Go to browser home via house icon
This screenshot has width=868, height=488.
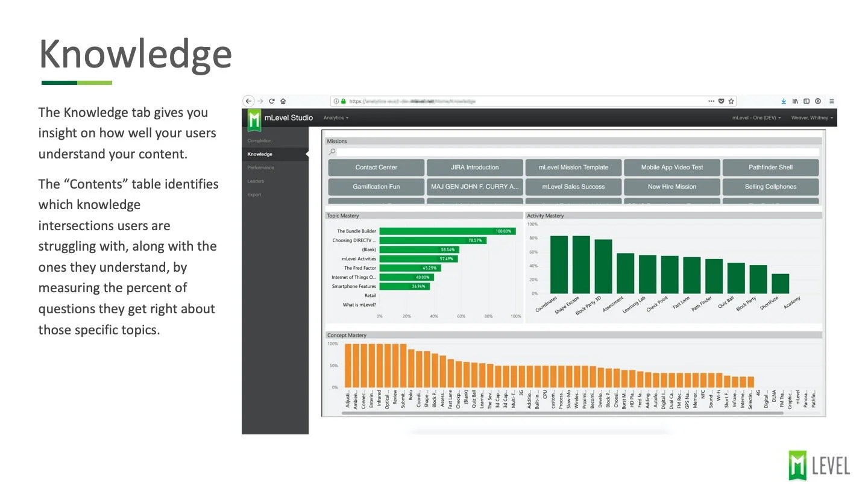pyautogui.click(x=283, y=101)
